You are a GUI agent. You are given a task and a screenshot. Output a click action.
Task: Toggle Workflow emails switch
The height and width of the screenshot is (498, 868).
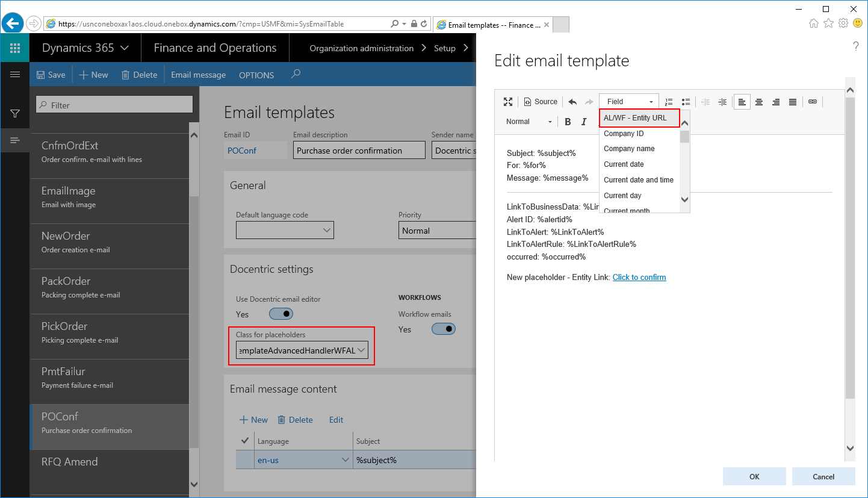tap(444, 329)
